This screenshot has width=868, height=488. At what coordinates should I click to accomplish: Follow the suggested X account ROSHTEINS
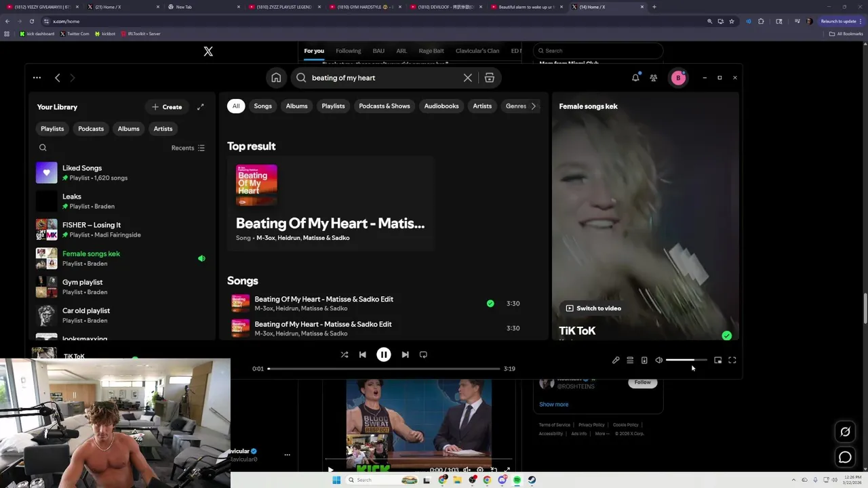coord(643,382)
